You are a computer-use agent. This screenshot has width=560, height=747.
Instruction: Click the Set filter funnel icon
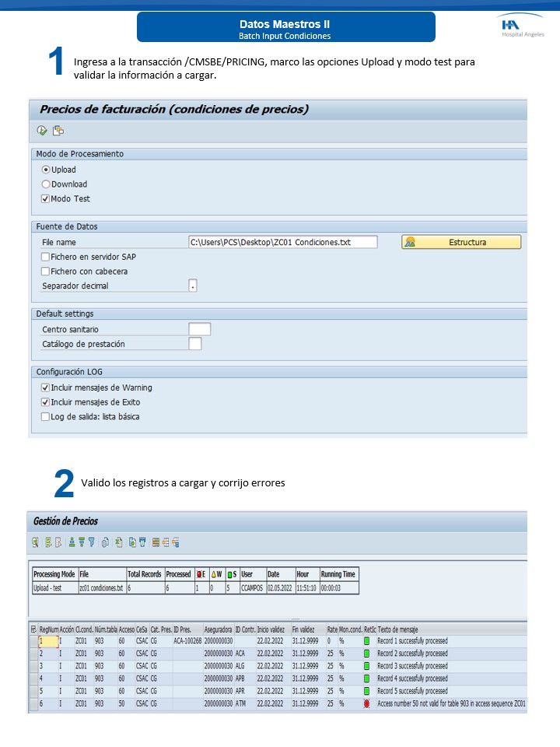click(x=91, y=542)
